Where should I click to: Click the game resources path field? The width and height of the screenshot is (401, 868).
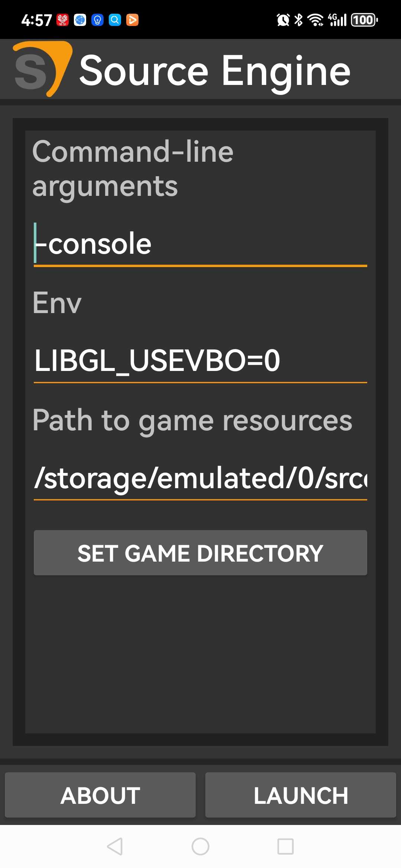200,479
